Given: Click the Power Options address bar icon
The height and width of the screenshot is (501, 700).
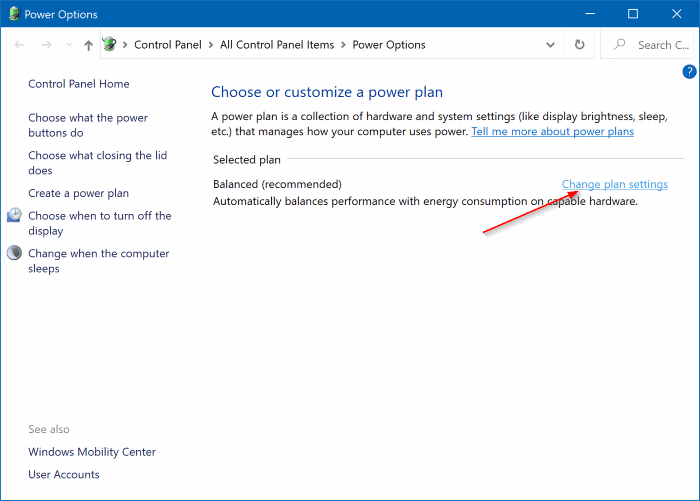Looking at the screenshot, I should [x=109, y=44].
